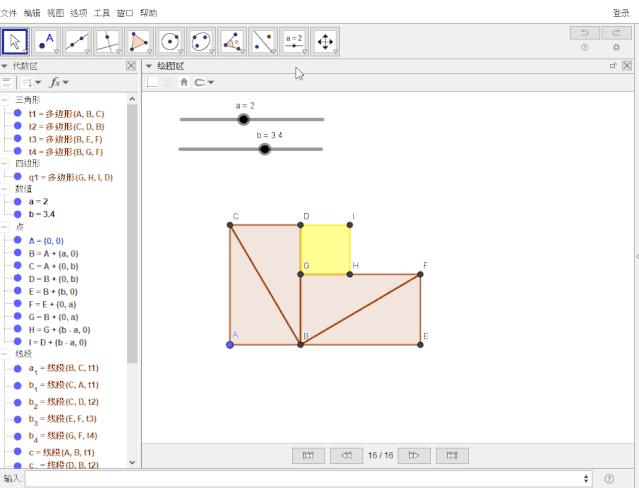Select the Line through two points tool
The image size is (639, 488).
[77, 42]
